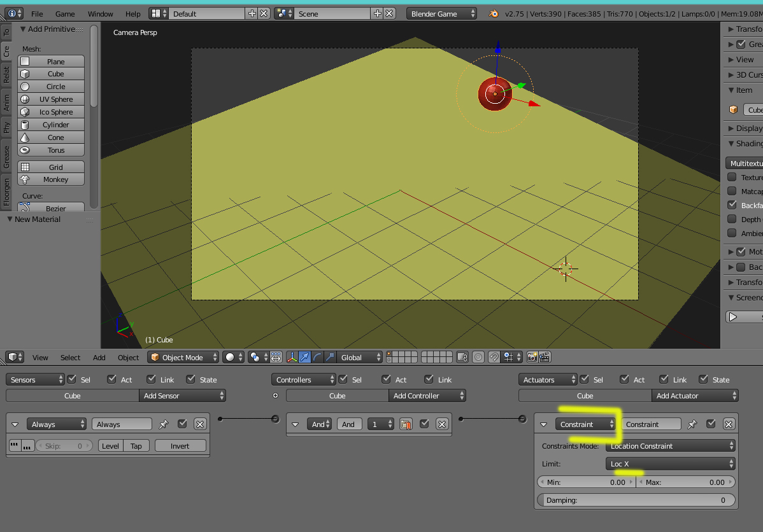Viewport: 763px width, 532px height.
Task: Click the Tap sensor button
Action: [x=136, y=446]
